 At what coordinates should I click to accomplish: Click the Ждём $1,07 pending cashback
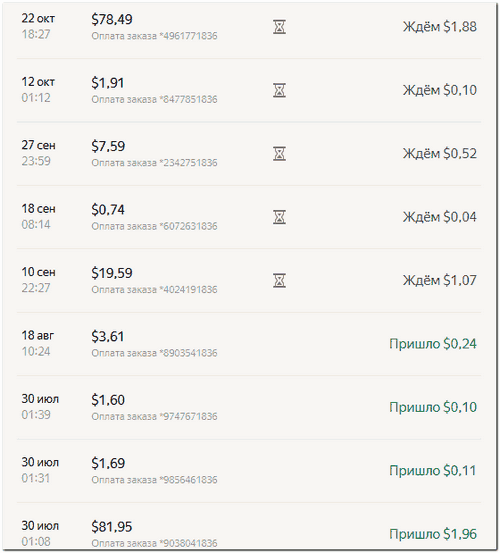tap(440, 280)
